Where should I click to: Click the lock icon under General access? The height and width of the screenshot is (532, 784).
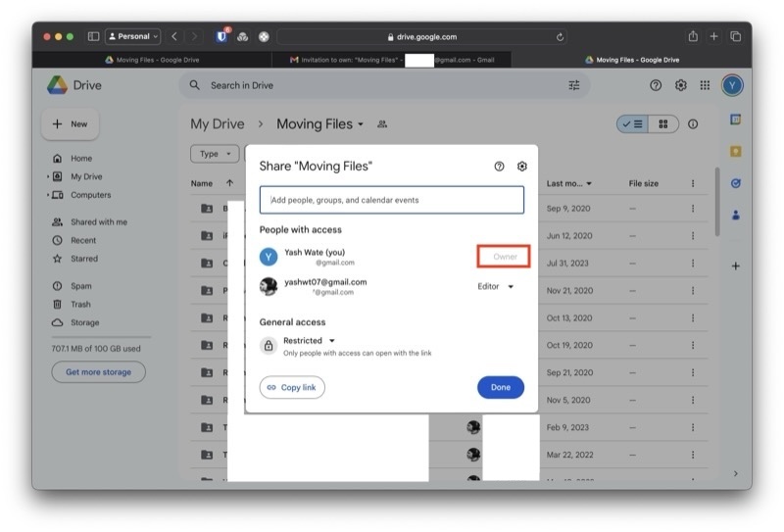coord(269,346)
